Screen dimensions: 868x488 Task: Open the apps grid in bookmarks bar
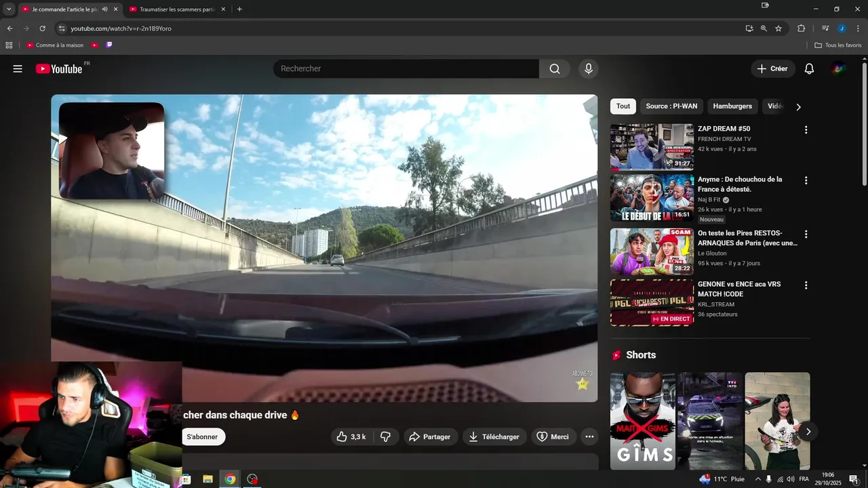point(9,45)
